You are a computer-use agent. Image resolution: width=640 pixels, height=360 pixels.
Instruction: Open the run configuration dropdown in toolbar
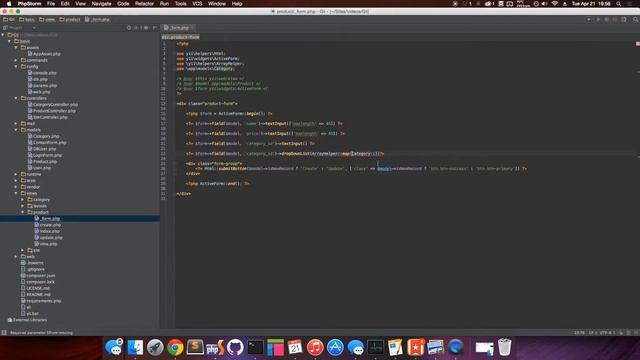coord(589,19)
